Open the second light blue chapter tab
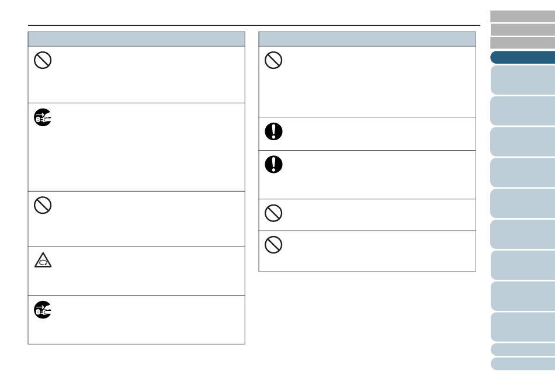The image size is (555, 392). tap(522, 111)
